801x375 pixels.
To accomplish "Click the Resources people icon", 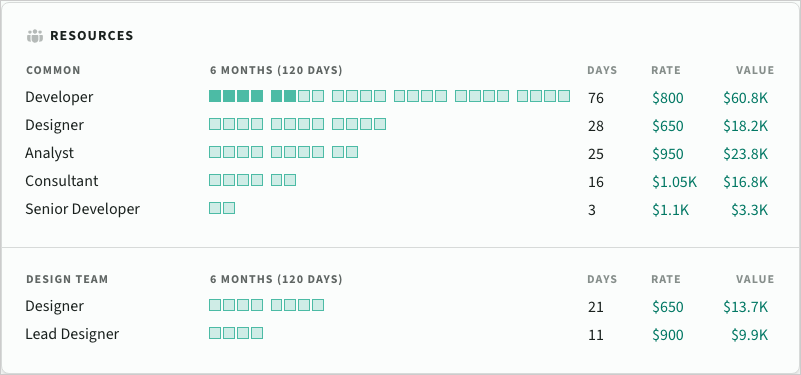I will pyautogui.click(x=35, y=36).
